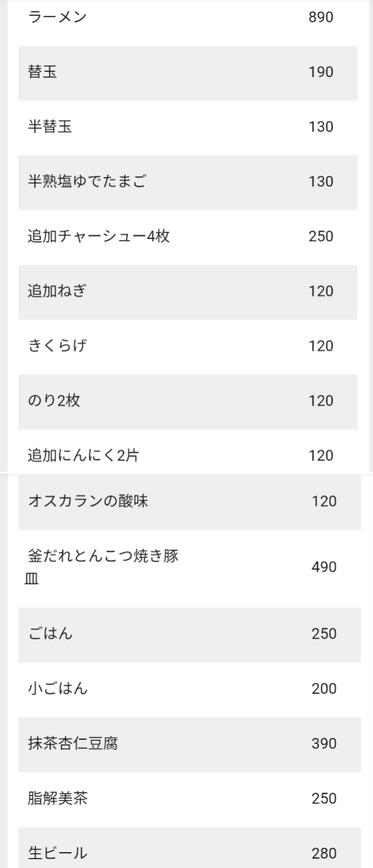Pick the 追加ねぎ topping
Viewport: 373px width, 868px height.
57,291
